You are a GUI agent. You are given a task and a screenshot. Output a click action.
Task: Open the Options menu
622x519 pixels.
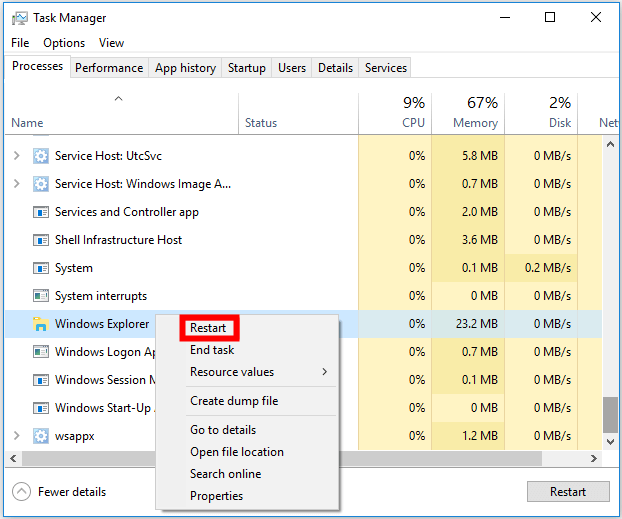64,43
